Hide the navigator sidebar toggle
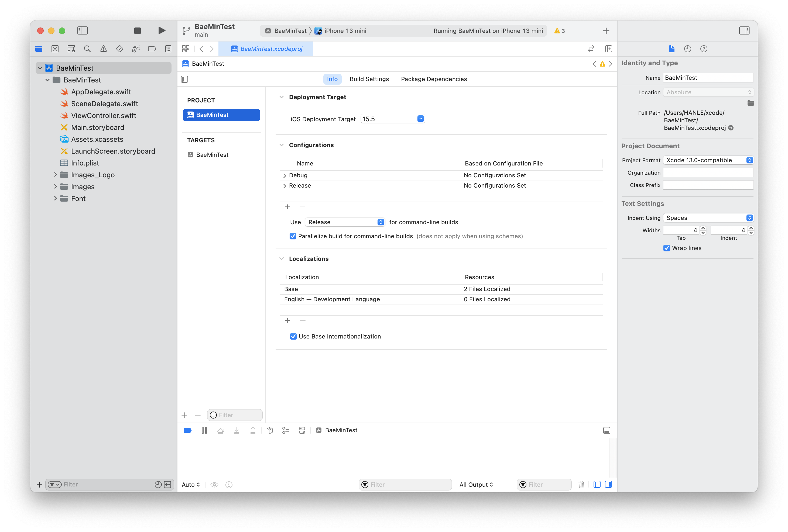The height and width of the screenshot is (532, 788). point(83,30)
